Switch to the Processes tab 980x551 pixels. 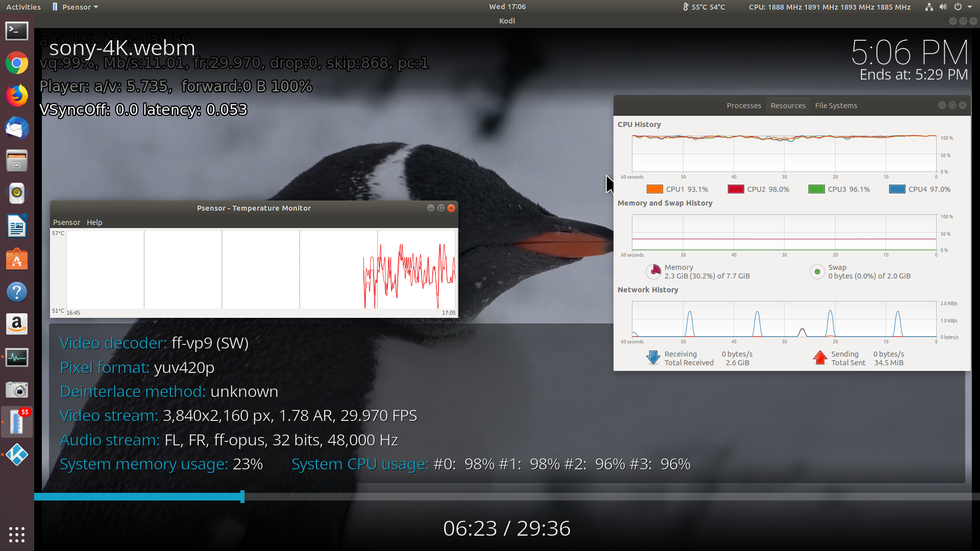pos(744,106)
